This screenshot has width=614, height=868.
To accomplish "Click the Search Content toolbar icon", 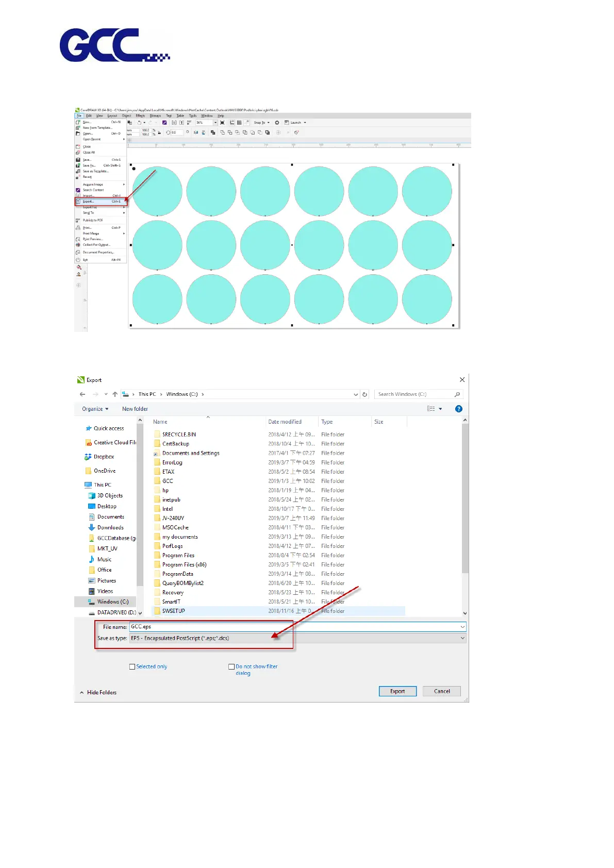I will tap(164, 123).
